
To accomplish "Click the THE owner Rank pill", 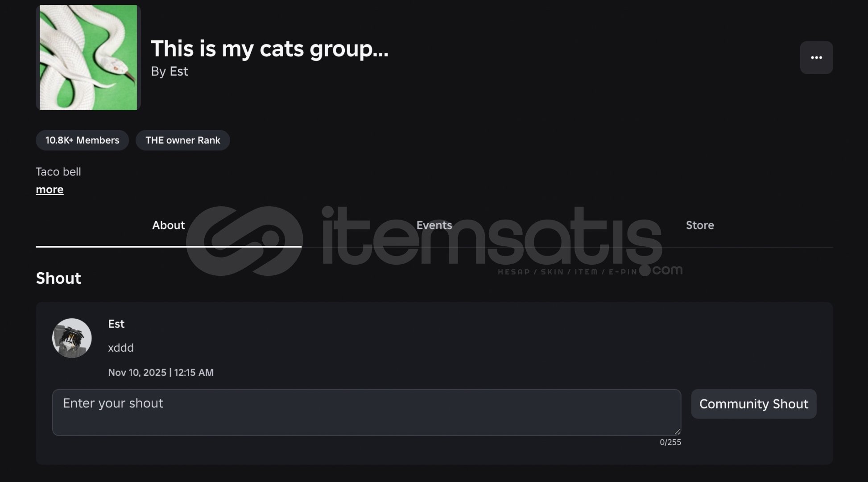I will [183, 140].
